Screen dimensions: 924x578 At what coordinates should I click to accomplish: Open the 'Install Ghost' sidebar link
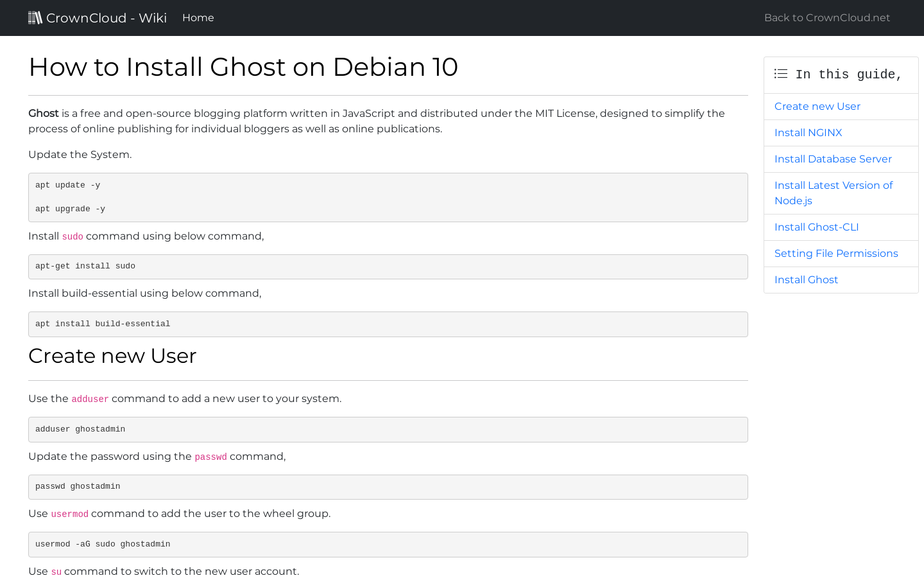tap(806, 279)
